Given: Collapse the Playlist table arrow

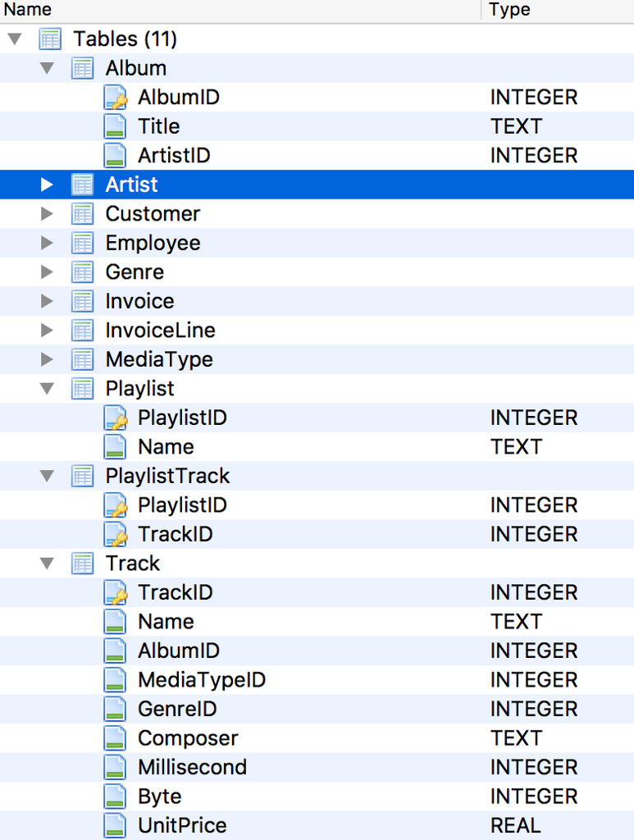Looking at the screenshot, I should click(x=47, y=388).
